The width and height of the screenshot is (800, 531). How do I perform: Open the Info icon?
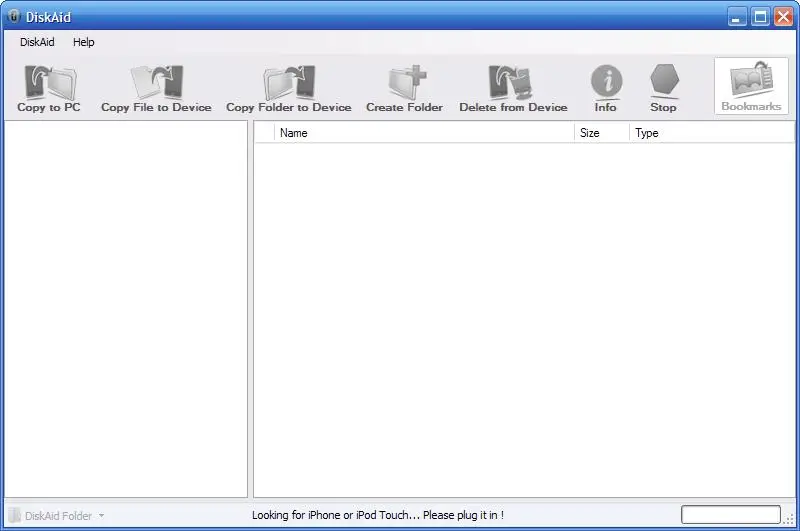coord(606,82)
